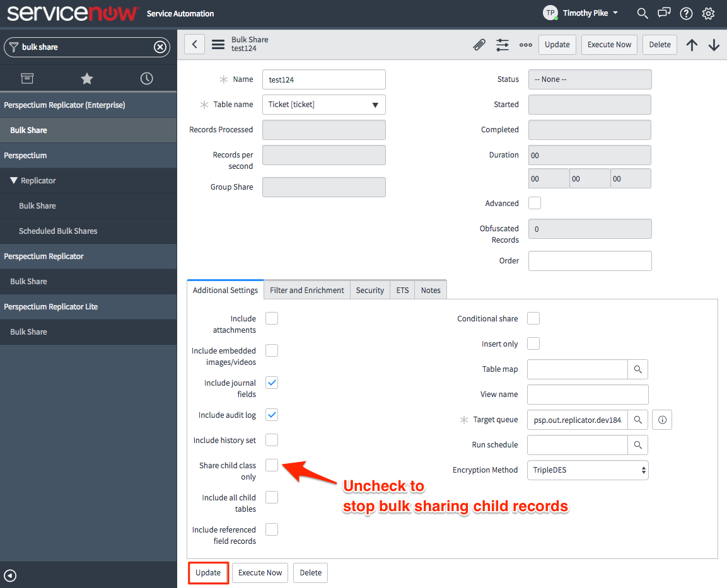Viewport: 727px width, 588px height.
Task: Switch to Additional Settings tab
Action: click(225, 290)
